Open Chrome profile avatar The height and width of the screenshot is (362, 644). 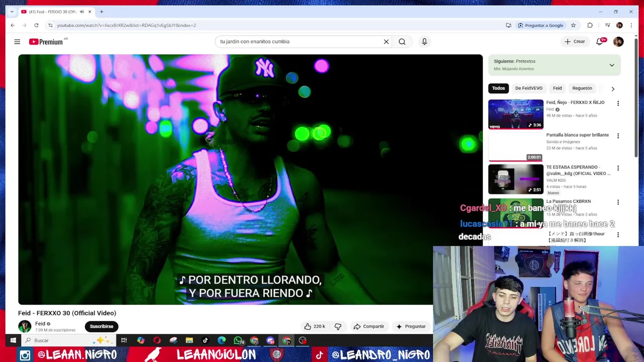pyautogui.click(x=619, y=25)
